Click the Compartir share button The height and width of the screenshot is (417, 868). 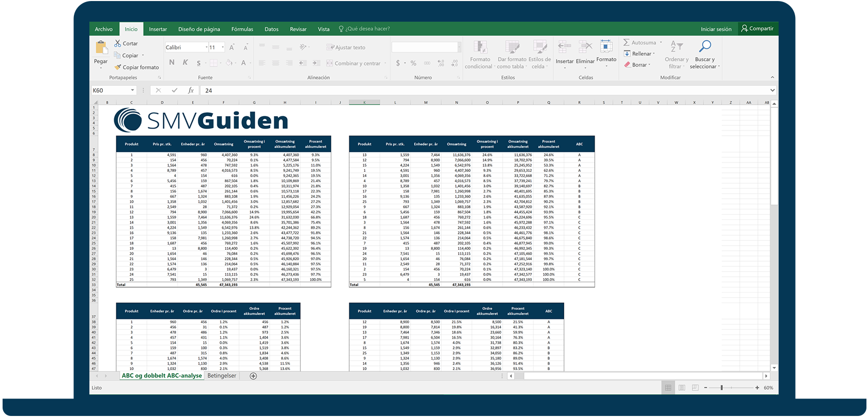[x=757, y=28]
